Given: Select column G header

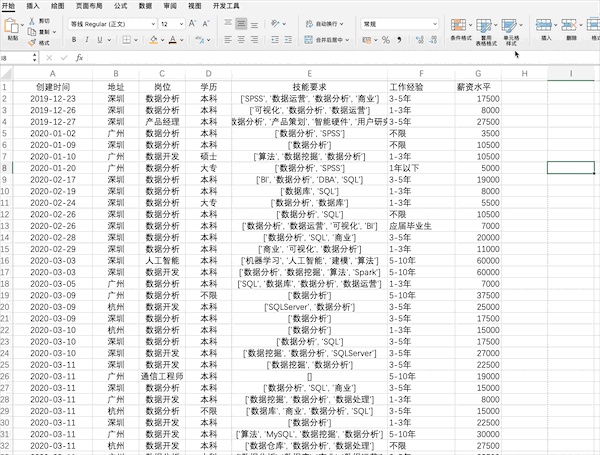Looking at the screenshot, I should pyautogui.click(x=478, y=73).
